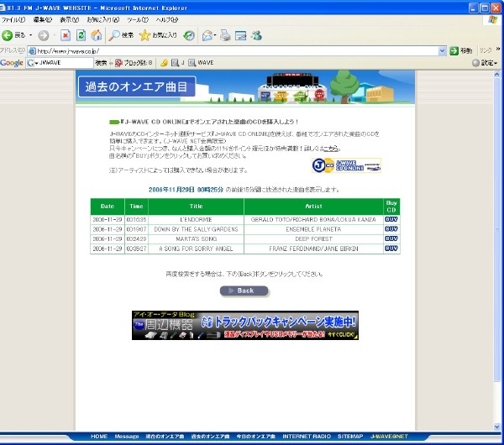The height and width of the screenshot is (445, 504).
Task: Go to browser Home page icon
Action: [96, 35]
